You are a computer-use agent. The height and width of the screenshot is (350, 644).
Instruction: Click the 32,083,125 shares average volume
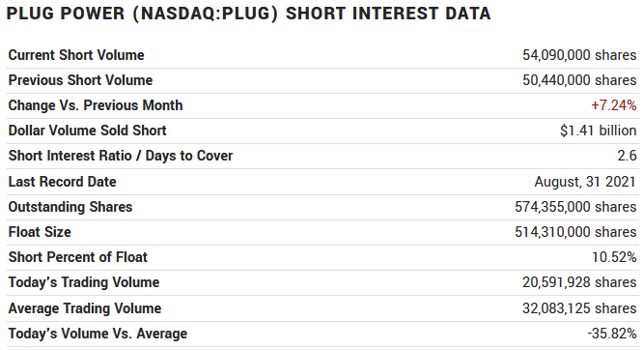pyautogui.click(x=579, y=308)
